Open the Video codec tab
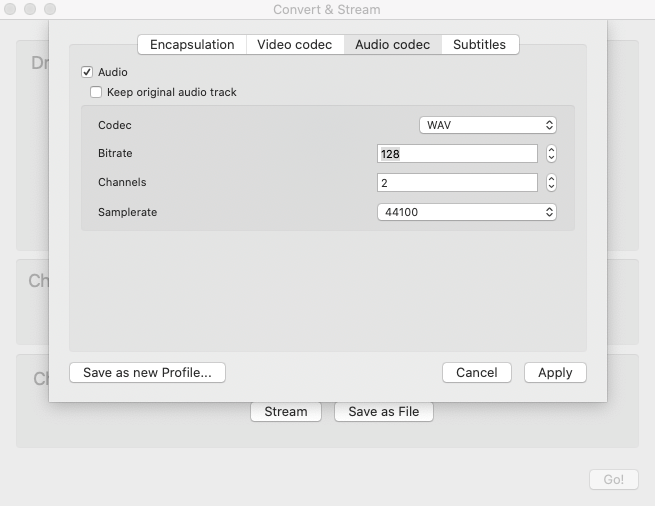Screen dimensions: 655x506 pyautogui.click(x=294, y=44)
